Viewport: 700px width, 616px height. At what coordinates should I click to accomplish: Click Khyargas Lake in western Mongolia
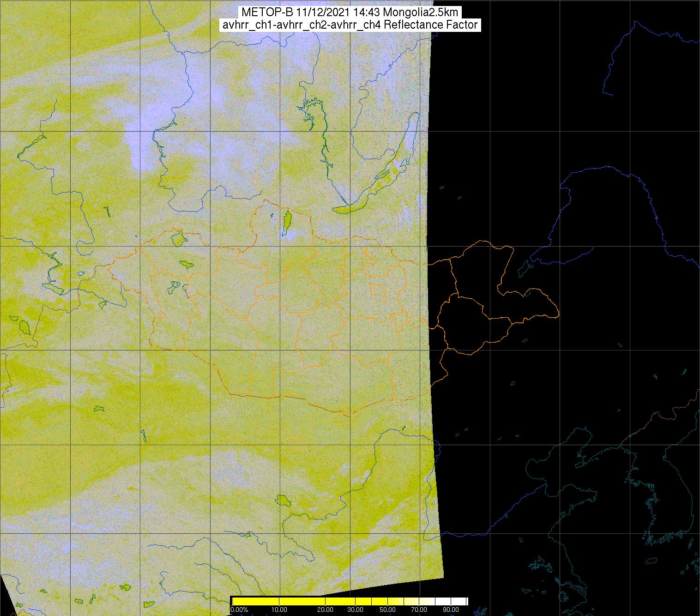tap(187, 264)
